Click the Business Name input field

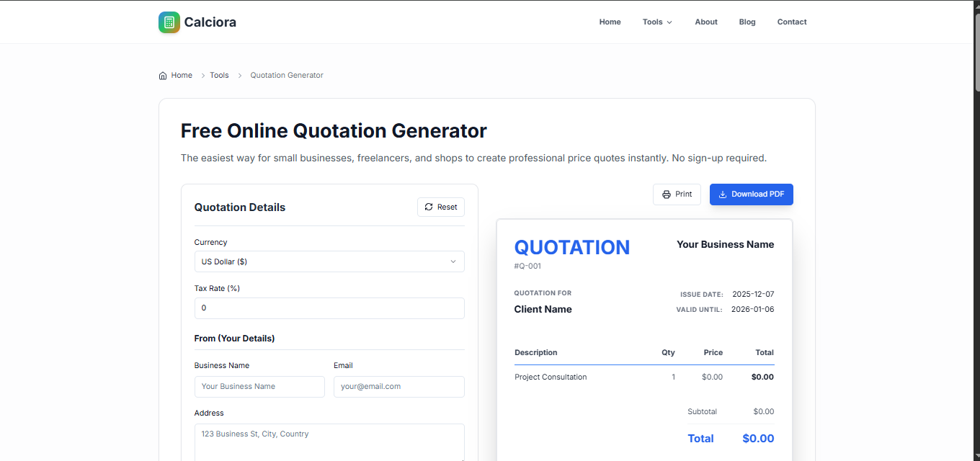259,387
